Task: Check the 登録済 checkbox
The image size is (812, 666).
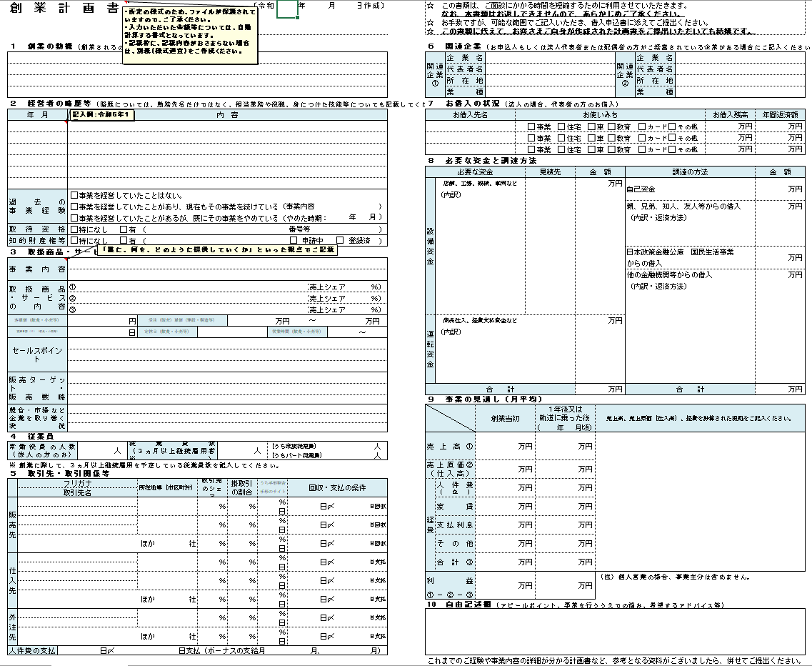Action: pyautogui.click(x=339, y=241)
